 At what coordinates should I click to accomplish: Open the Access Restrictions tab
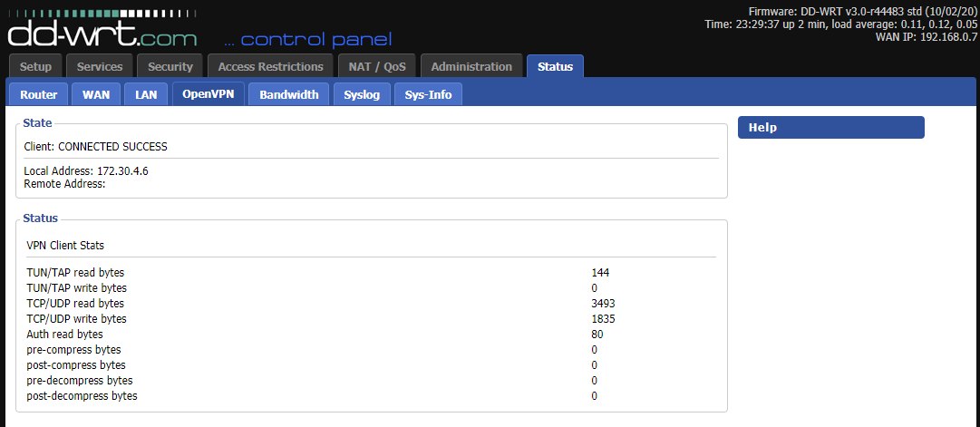pos(270,66)
